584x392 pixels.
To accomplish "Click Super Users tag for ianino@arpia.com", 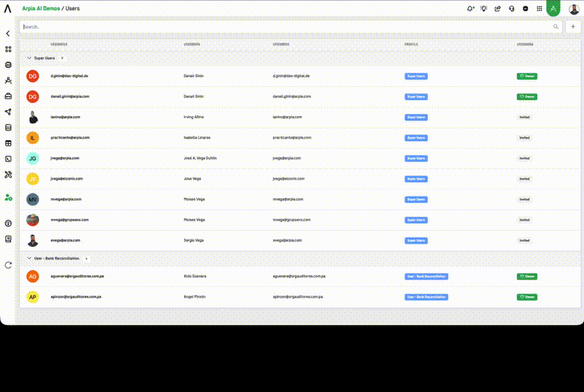I will [416, 117].
